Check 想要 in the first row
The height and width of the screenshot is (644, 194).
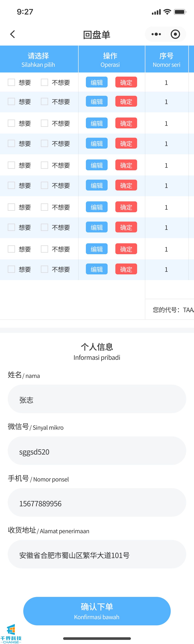12,82
